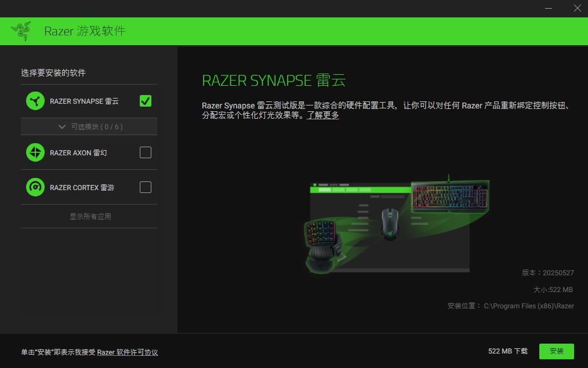
Task: Minimize the Razer installer window
Action: coord(549,8)
